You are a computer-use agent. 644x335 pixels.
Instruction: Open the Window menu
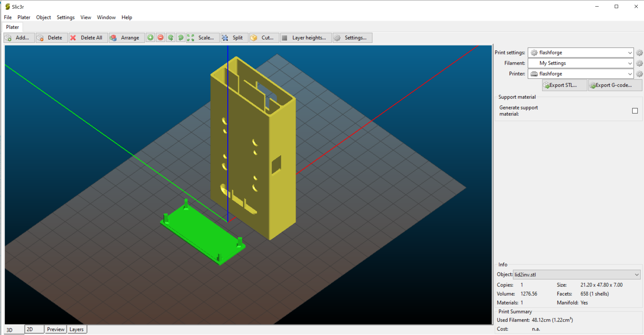[106, 17]
